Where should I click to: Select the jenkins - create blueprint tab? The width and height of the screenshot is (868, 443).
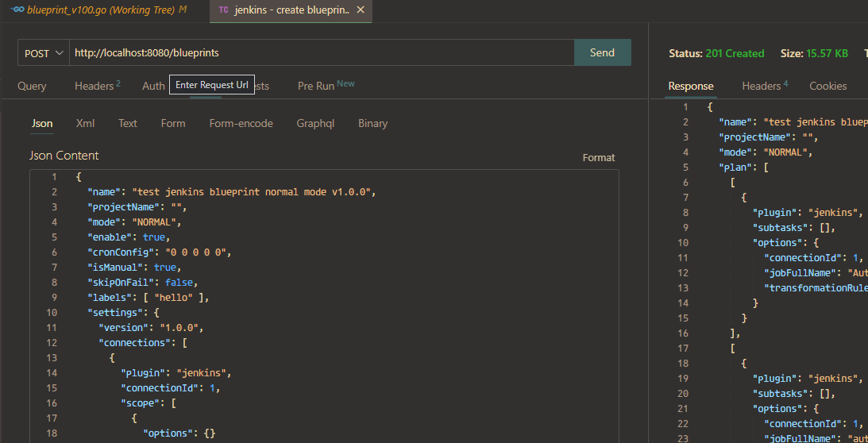(291, 10)
